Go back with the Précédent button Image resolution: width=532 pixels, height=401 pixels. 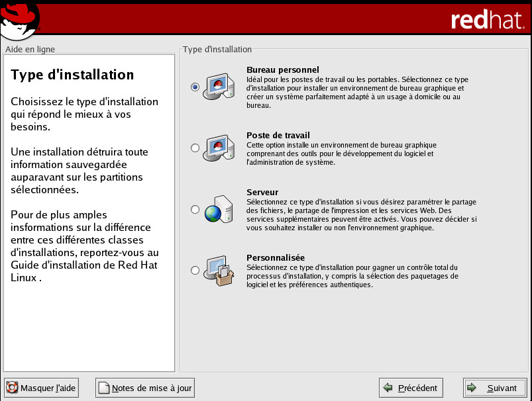411,388
